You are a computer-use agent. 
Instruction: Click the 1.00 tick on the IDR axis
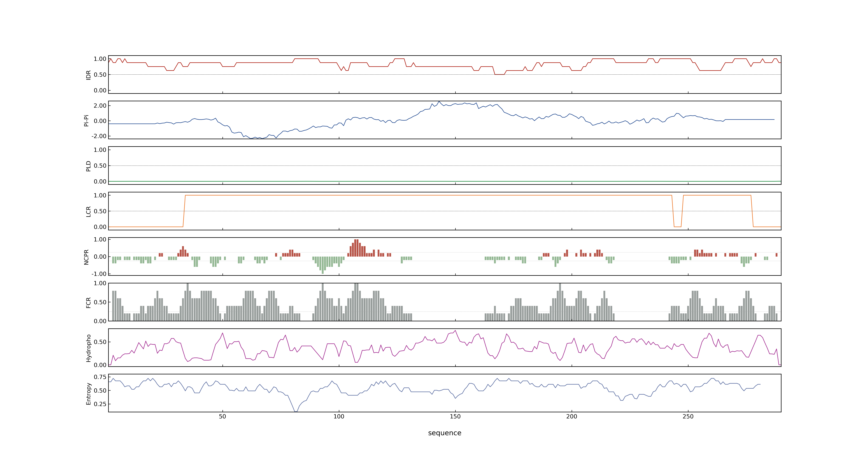click(x=100, y=59)
